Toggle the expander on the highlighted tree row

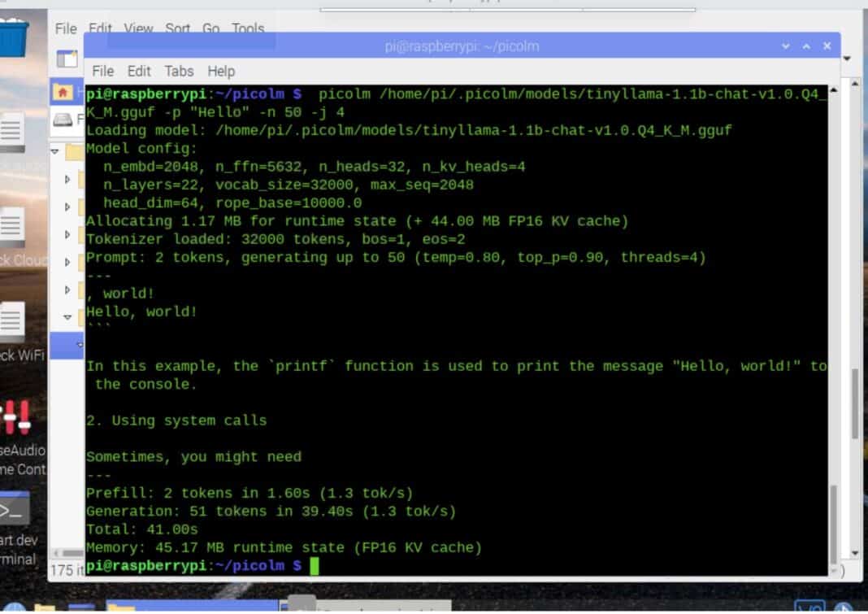80,345
